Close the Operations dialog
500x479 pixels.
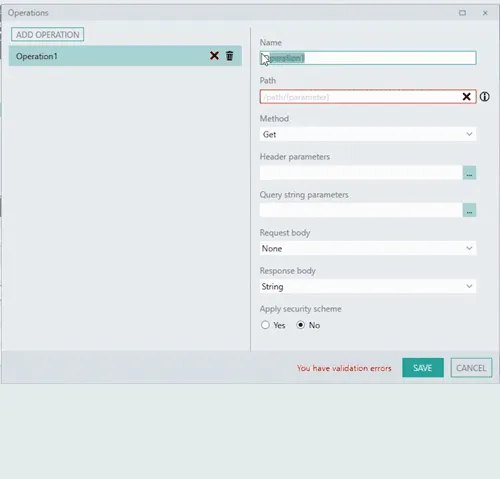coord(485,13)
